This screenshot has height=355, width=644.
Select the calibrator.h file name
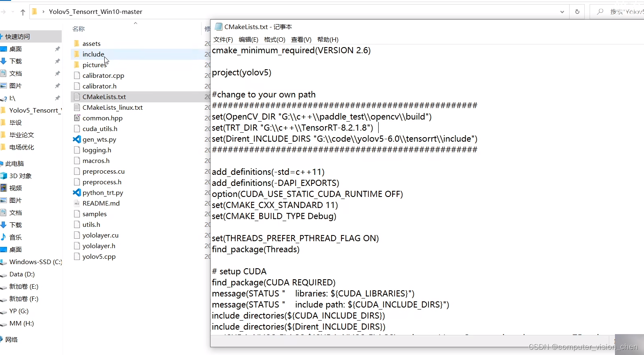pos(99,86)
